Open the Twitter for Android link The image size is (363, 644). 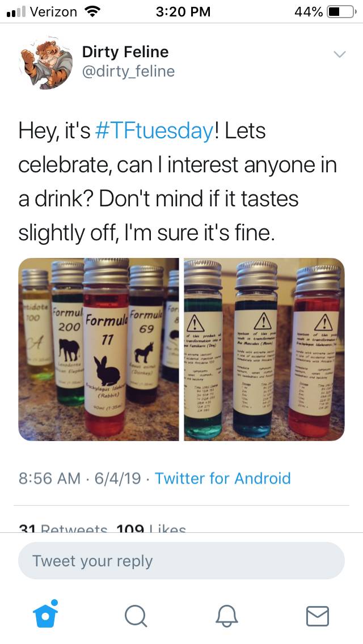(222, 478)
